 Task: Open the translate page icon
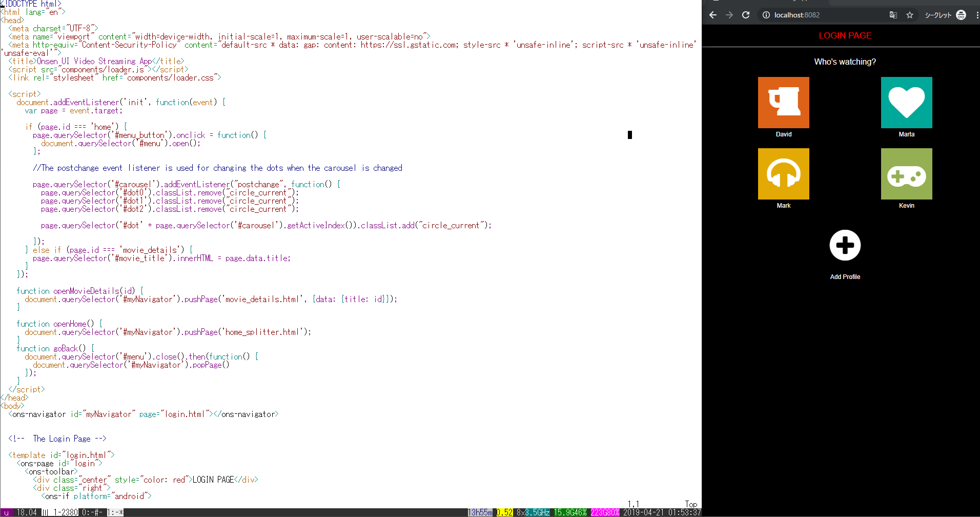[893, 15]
